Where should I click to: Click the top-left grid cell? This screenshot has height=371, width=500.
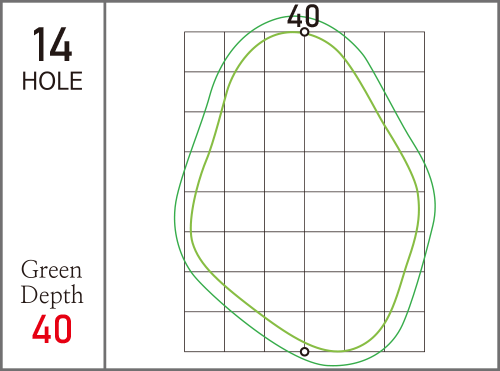click(x=204, y=52)
